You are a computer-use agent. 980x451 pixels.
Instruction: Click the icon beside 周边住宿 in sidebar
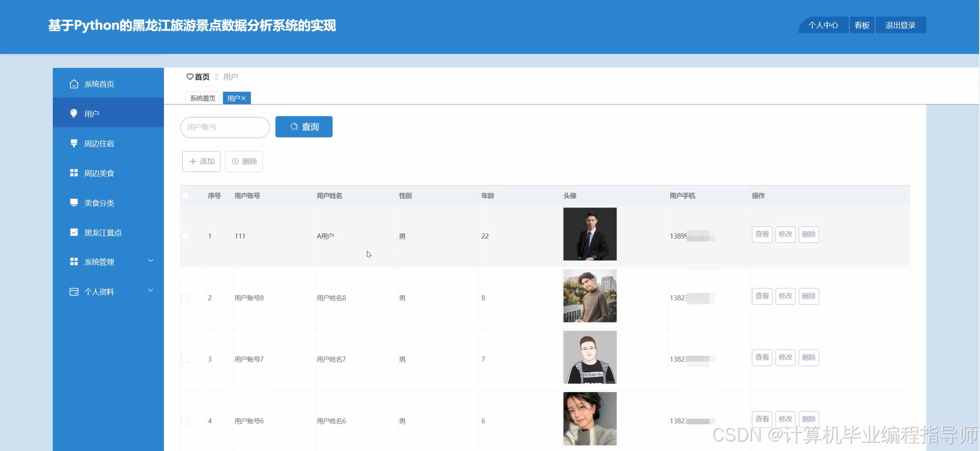pos(74,143)
